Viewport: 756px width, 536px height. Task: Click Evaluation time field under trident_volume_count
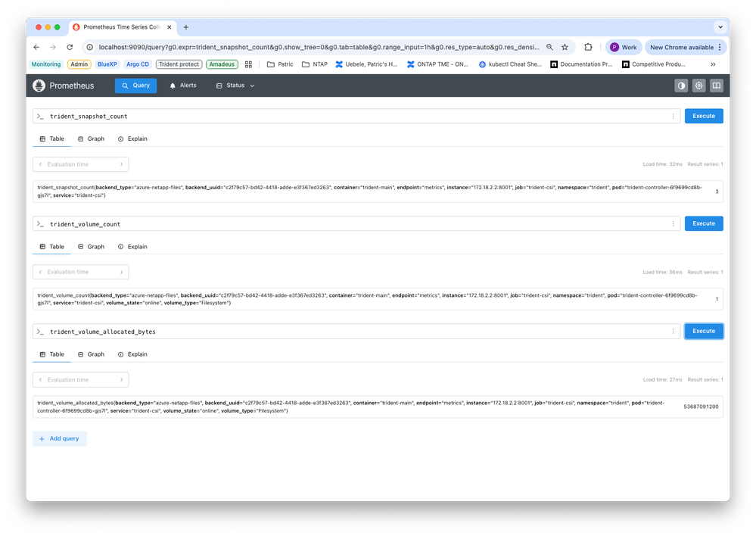click(x=80, y=272)
